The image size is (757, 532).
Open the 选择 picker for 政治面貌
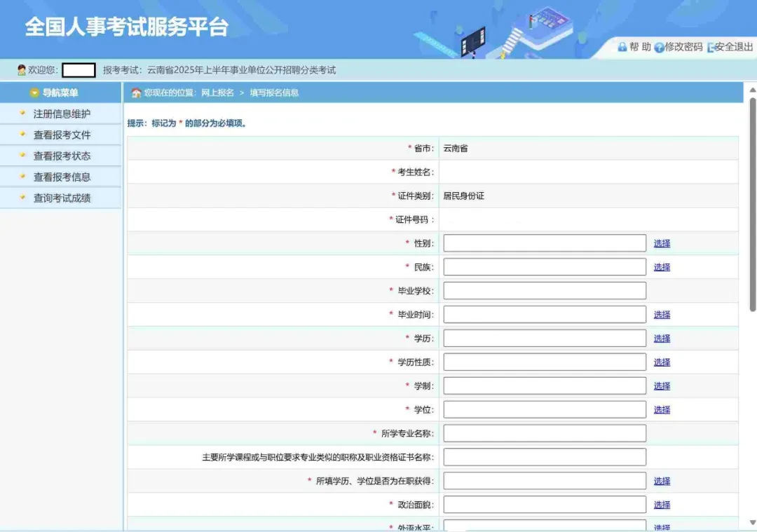[x=661, y=504]
